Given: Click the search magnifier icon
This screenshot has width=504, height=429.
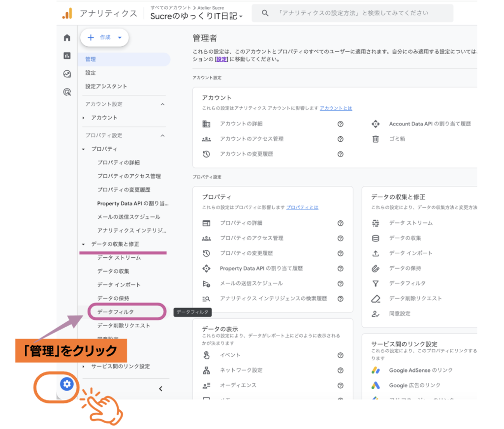Looking at the screenshot, I should [x=265, y=13].
